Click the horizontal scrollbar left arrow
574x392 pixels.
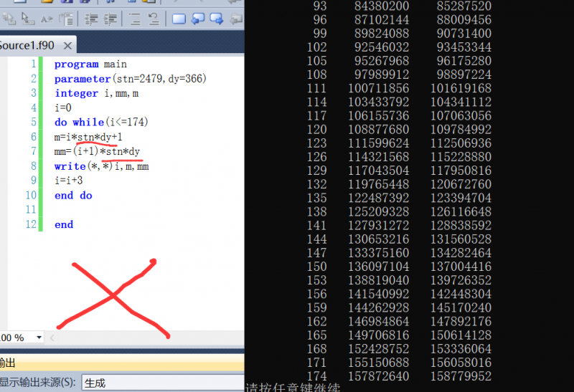coord(52,337)
